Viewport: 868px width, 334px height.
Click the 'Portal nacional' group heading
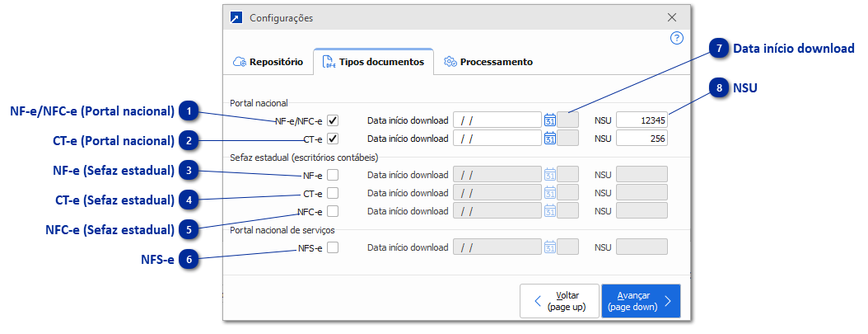click(259, 102)
